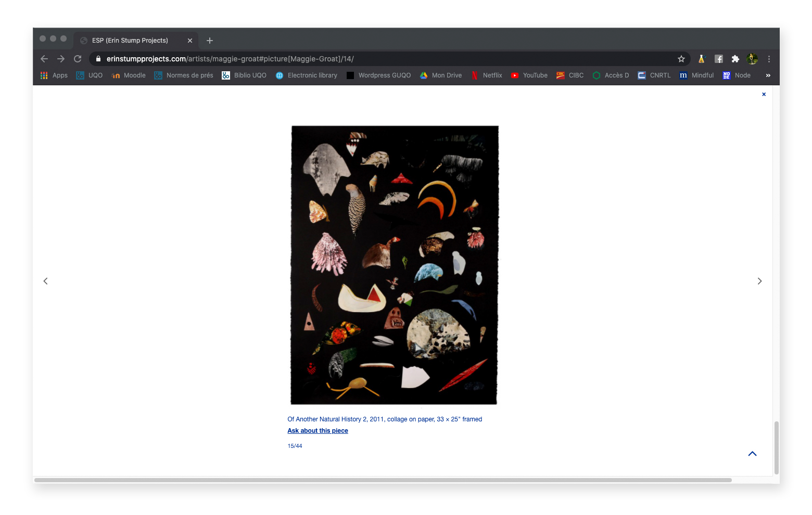The width and height of the screenshot is (812, 515).
Task: Open the Mon Drive bookmark
Action: [x=441, y=75]
